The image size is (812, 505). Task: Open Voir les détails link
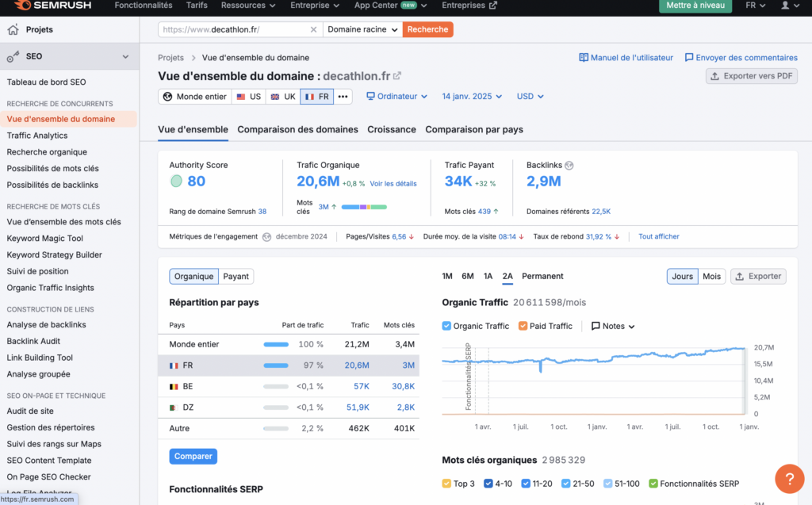[393, 184]
